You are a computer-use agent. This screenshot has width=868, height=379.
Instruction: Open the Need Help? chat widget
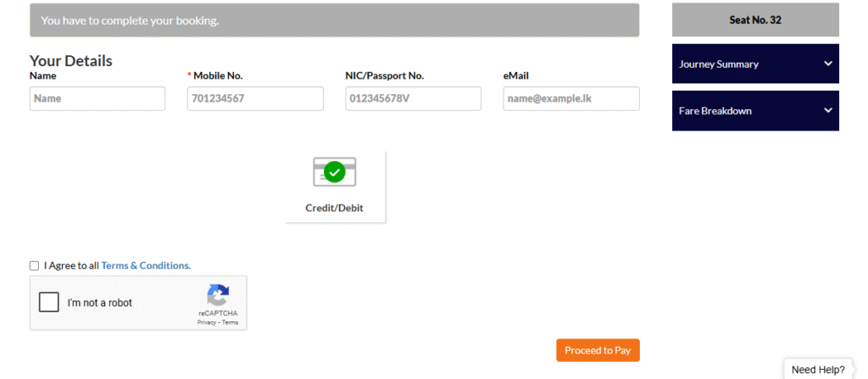pos(818,370)
